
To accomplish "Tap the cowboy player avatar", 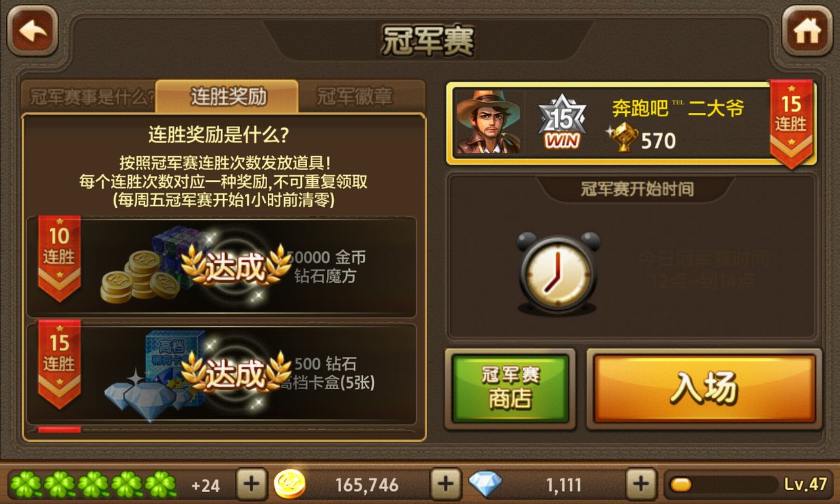I will pos(488,122).
